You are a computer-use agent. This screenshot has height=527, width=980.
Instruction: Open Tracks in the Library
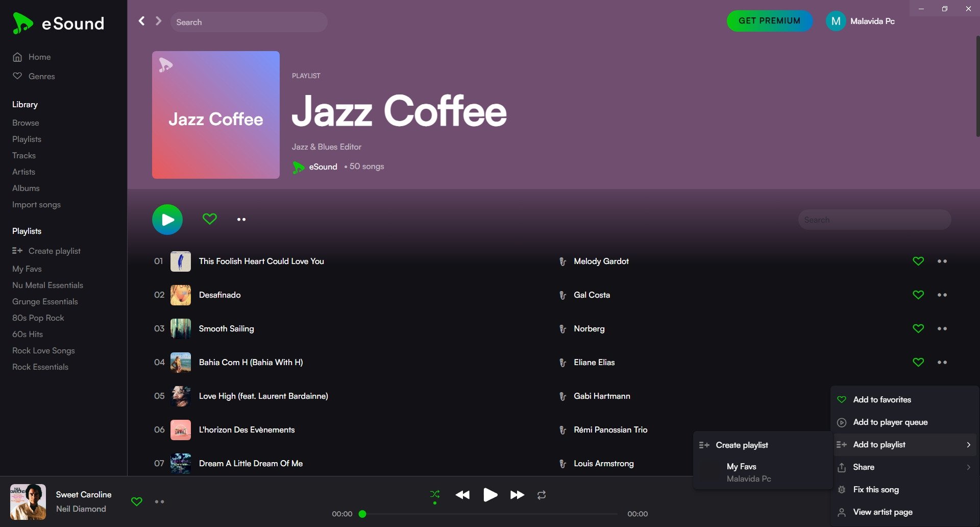[24, 155]
